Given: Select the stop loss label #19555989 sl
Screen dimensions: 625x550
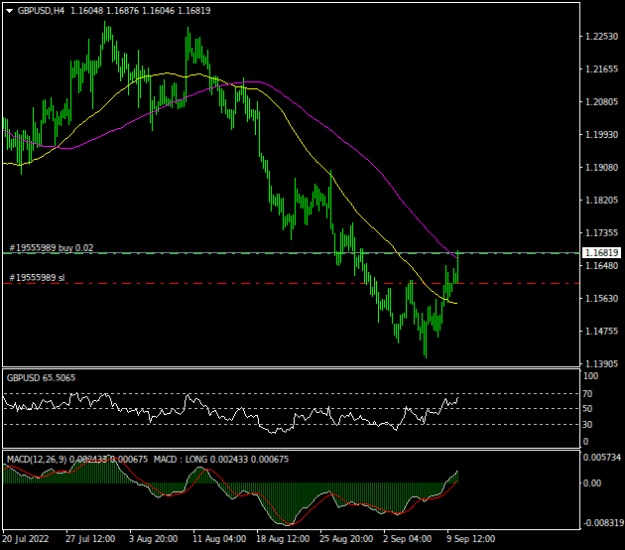Looking at the screenshot, I should pyautogui.click(x=37, y=277).
